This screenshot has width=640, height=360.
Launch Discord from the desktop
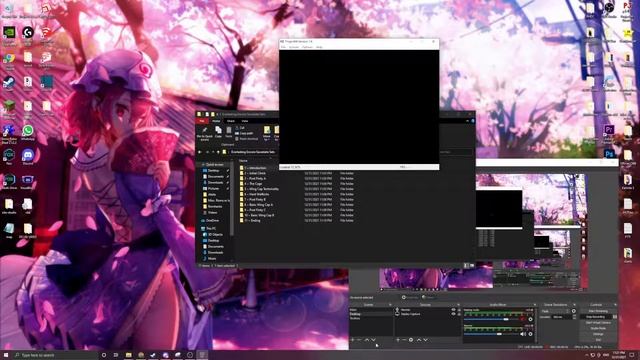point(28,156)
